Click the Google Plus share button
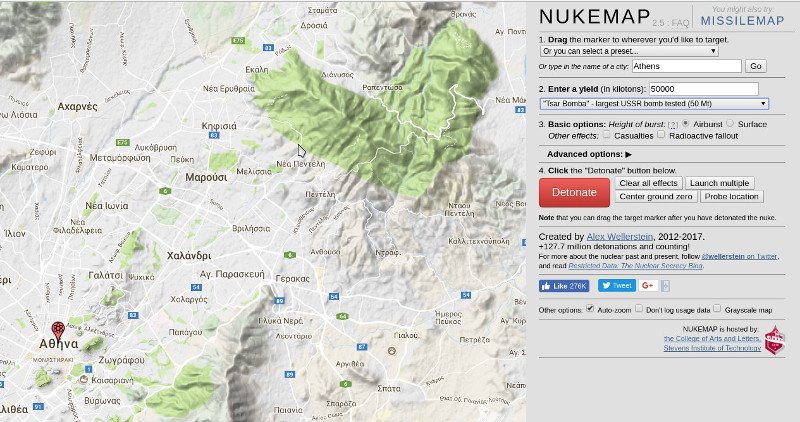The image size is (800, 422). tap(650, 285)
